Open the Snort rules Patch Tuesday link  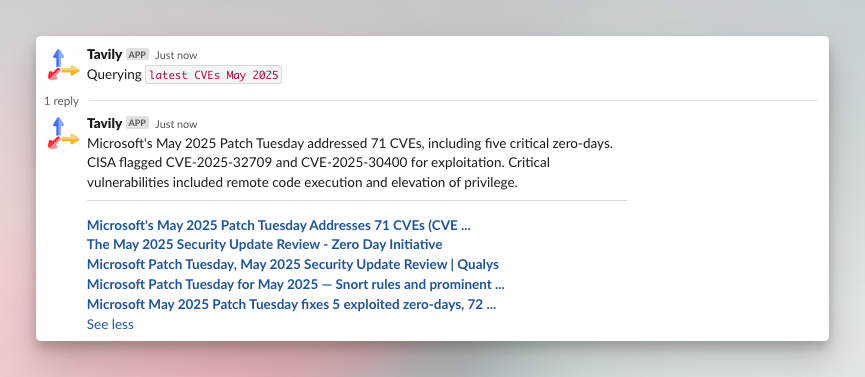click(x=296, y=285)
